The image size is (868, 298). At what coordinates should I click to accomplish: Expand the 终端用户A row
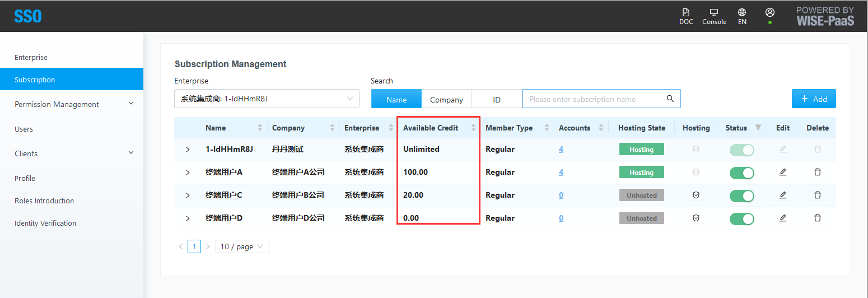pos(188,173)
